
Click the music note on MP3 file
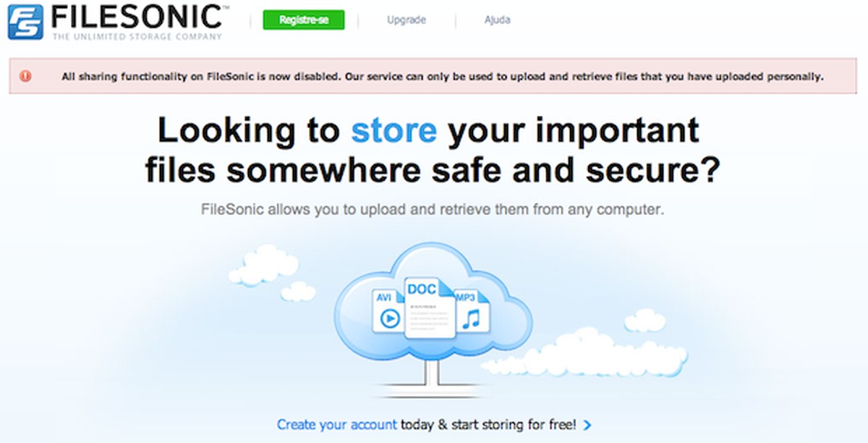[x=472, y=318]
